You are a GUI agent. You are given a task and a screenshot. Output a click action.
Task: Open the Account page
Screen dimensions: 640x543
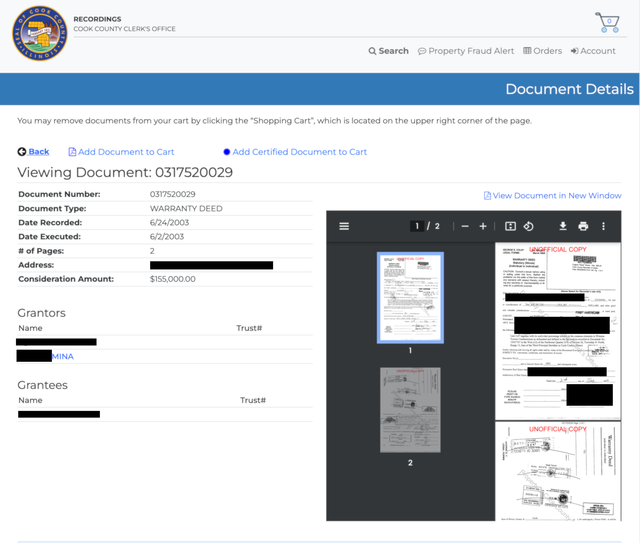593,51
